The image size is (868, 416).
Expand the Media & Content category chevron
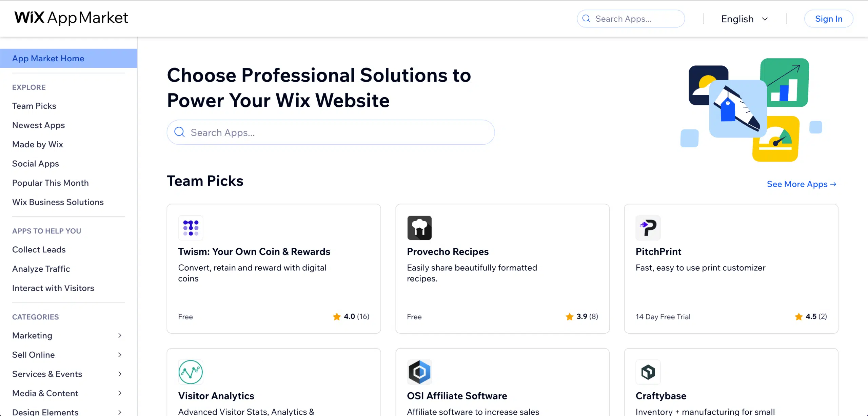click(120, 393)
